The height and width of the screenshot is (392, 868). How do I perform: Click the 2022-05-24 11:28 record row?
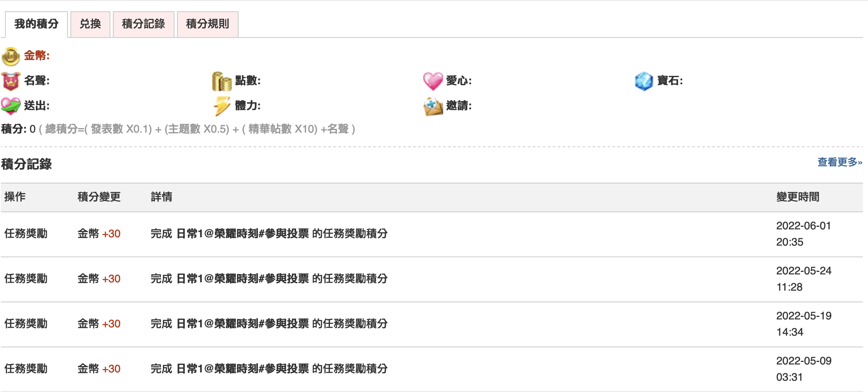[x=432, y=279]
